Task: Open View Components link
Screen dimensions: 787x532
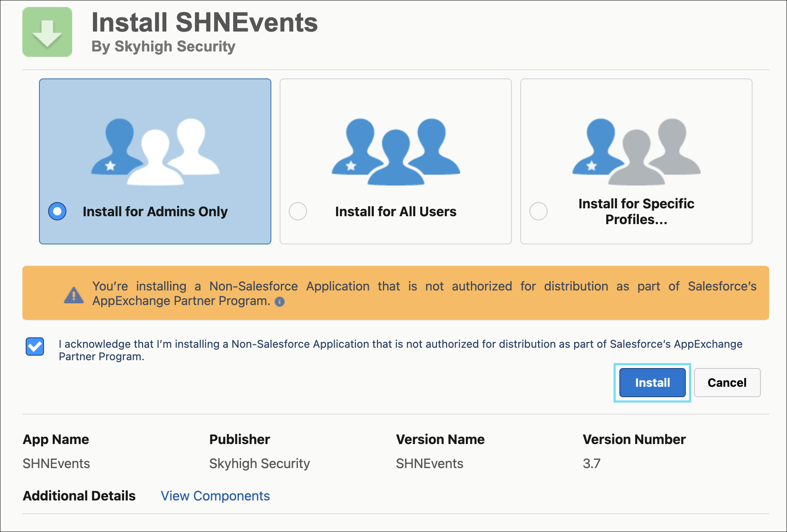Action: click(215, 495)
